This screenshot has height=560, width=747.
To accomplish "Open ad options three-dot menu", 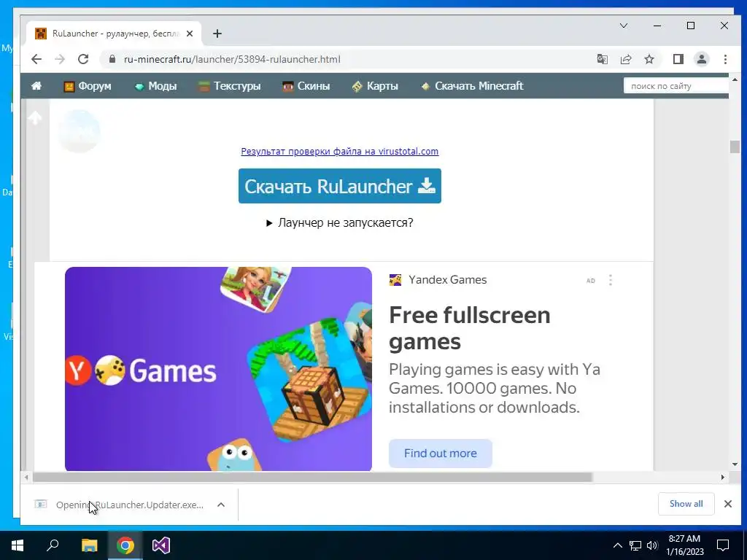I will click(x=611, y=280).
